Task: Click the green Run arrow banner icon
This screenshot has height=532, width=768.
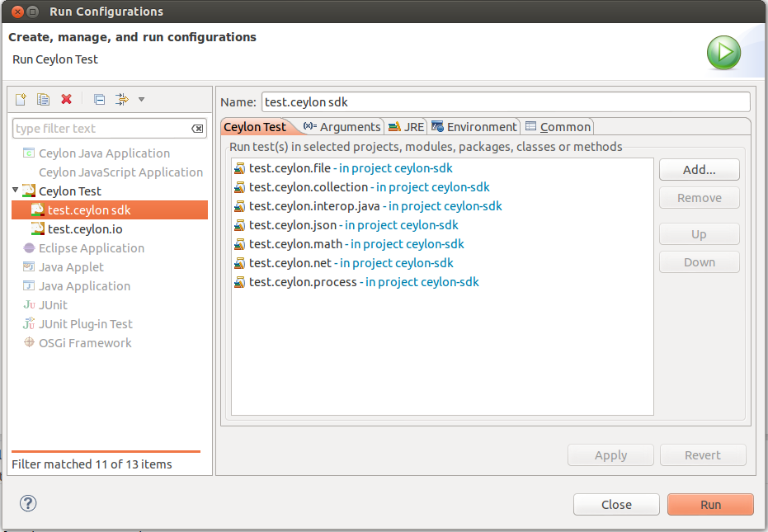Action: (723, 53)
